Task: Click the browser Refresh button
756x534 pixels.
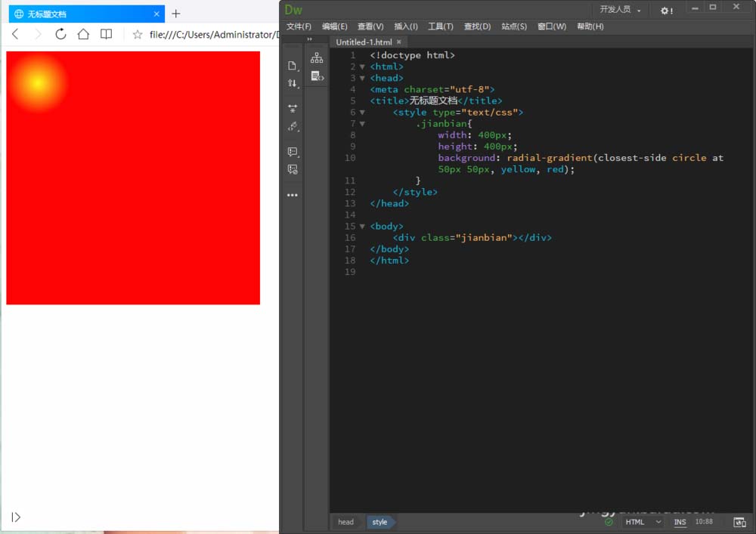Action: pyautogui.click(x=60, y=34)
